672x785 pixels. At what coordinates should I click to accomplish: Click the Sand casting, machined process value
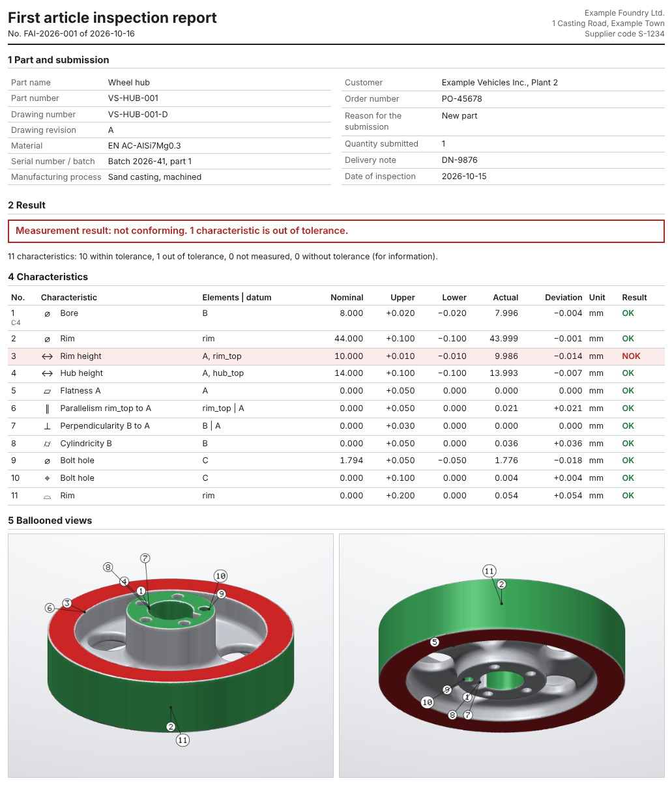(154, 177)
